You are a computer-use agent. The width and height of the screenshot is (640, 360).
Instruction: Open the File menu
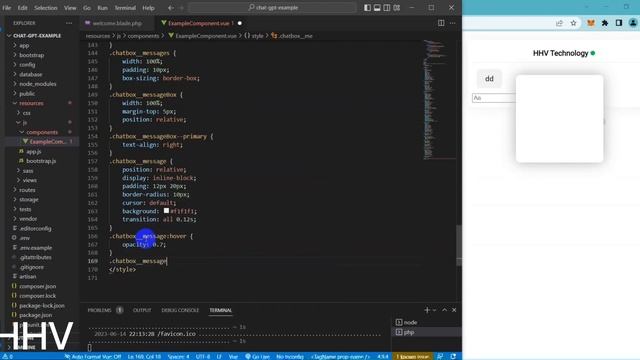(7, 8)
